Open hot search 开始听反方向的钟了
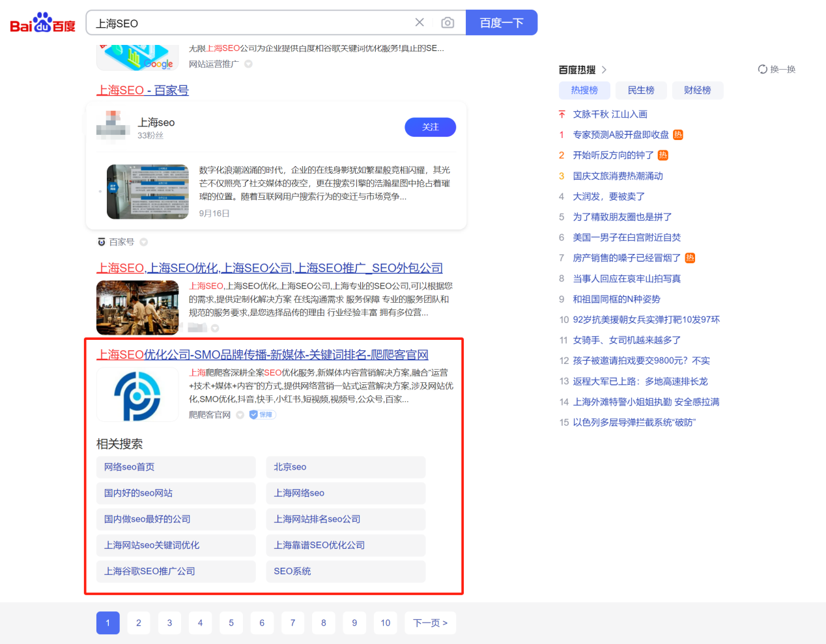The width and height of the screenshot is (826, 644). coord(613,156)
